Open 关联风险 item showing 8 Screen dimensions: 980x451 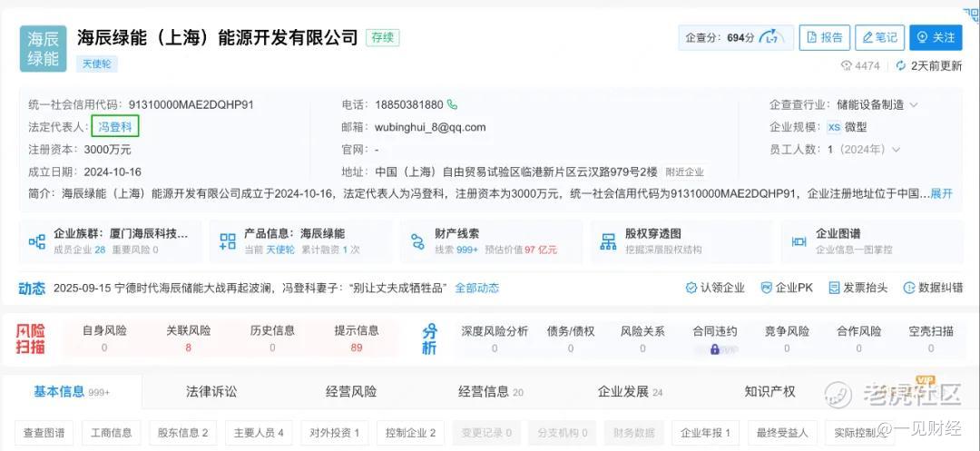[188, 338]
